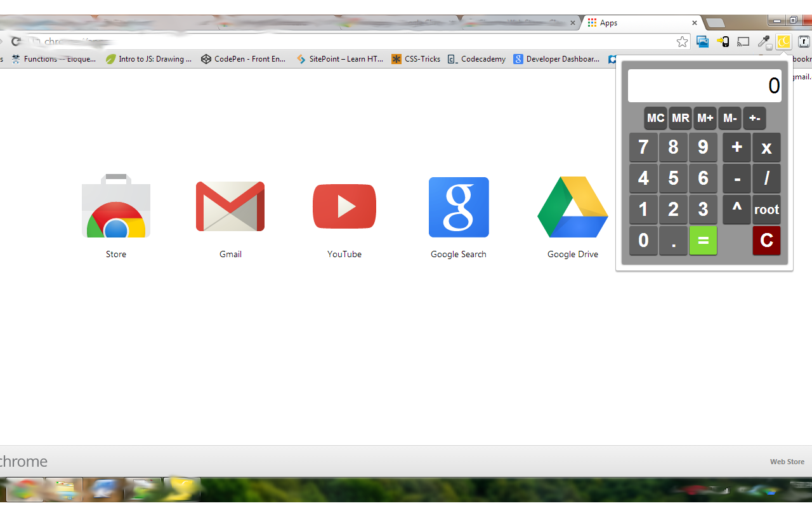Click calculator digit 5

tap(673, 178)
